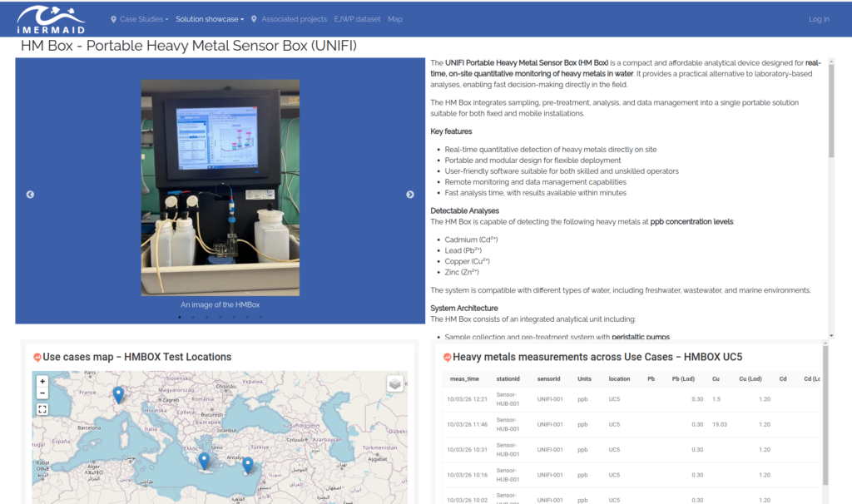The image size is (852, 504).
Task: Click the Cadmium (Cd²⁺) list item
Action: [471, 240]
